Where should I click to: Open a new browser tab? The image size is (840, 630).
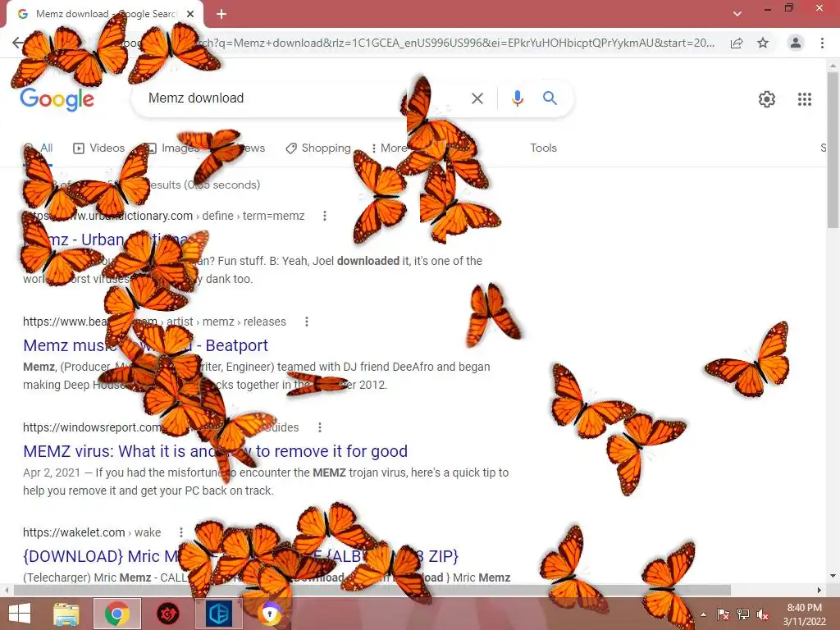221,15
